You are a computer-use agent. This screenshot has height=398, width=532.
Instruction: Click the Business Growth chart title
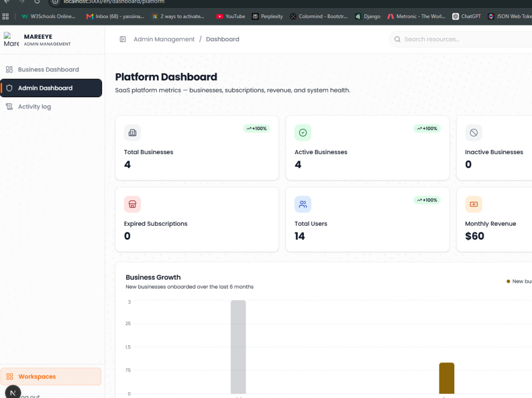coord(153,277)
